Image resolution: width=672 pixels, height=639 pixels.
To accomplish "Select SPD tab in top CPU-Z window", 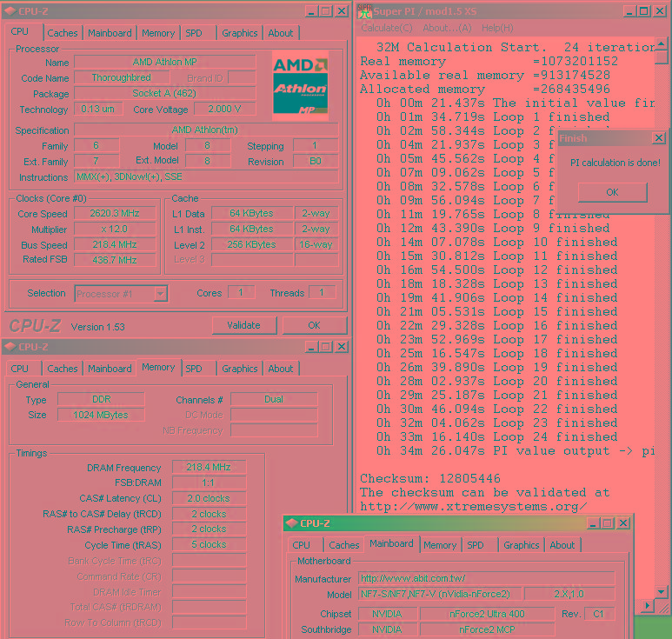I will 194,33.
